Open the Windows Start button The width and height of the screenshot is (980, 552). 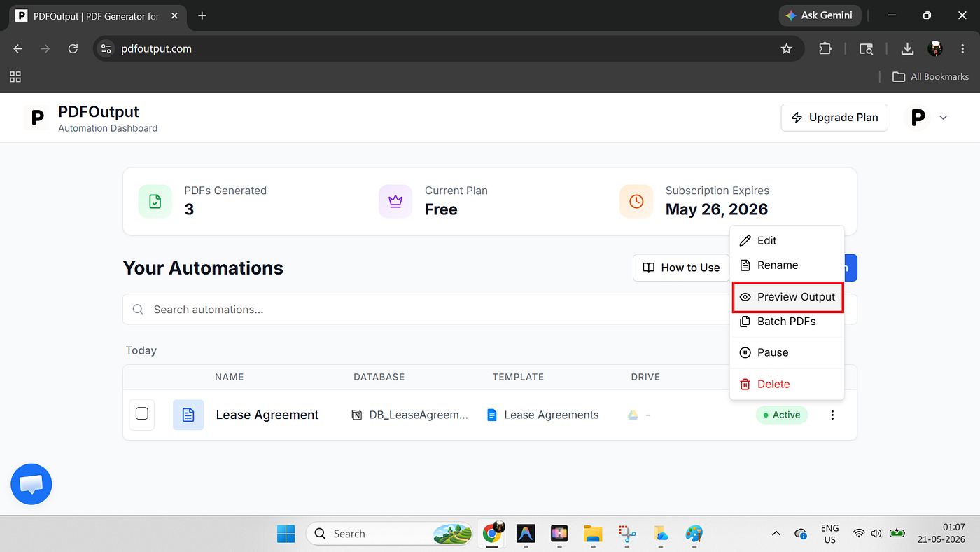286,534
